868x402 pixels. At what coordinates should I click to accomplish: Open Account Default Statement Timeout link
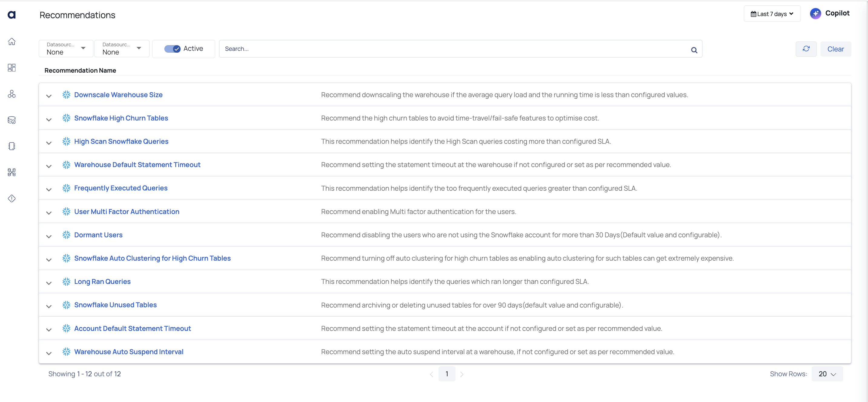click(x=133, y=328)
